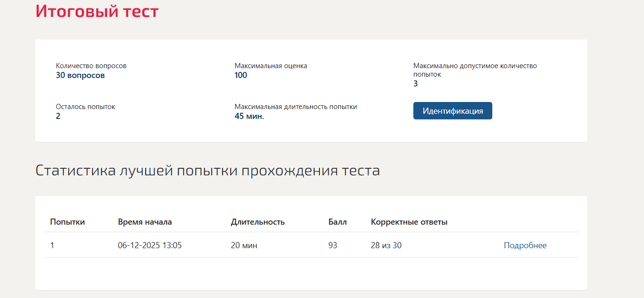
Task: Click the remaining attempts value 2
Action: point(58,116)
